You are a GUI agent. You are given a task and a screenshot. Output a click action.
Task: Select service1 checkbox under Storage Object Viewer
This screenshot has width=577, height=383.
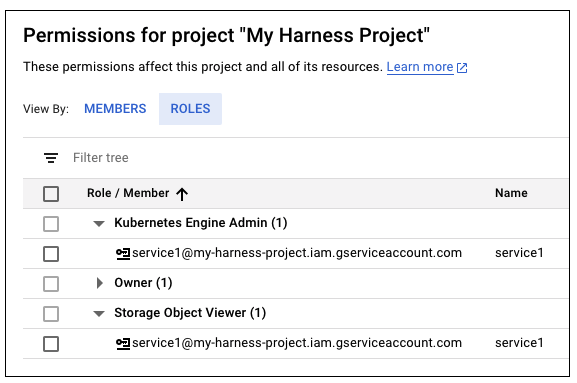pos(51,344)
